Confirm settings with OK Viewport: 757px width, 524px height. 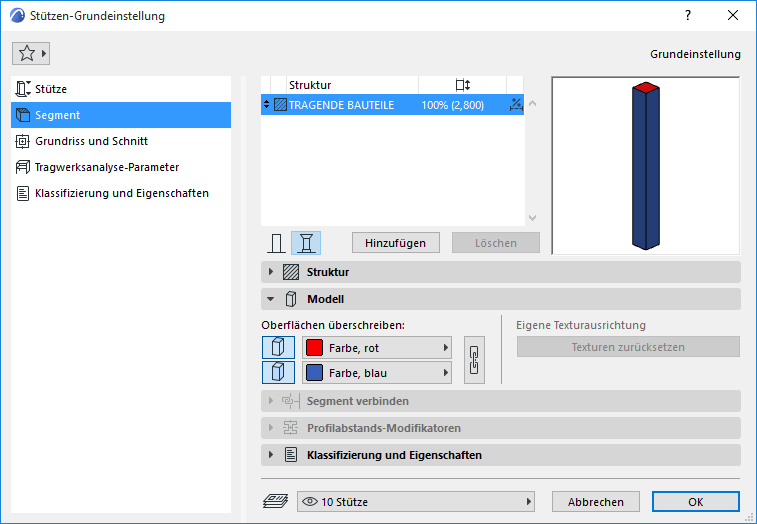pyautogui.click(x=696, y=502)
